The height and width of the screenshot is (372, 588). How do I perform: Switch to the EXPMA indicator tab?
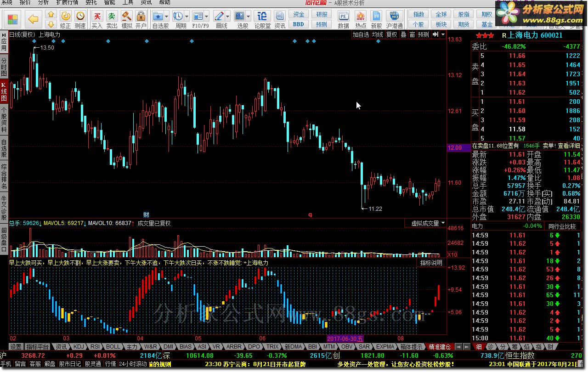(385, 347)
